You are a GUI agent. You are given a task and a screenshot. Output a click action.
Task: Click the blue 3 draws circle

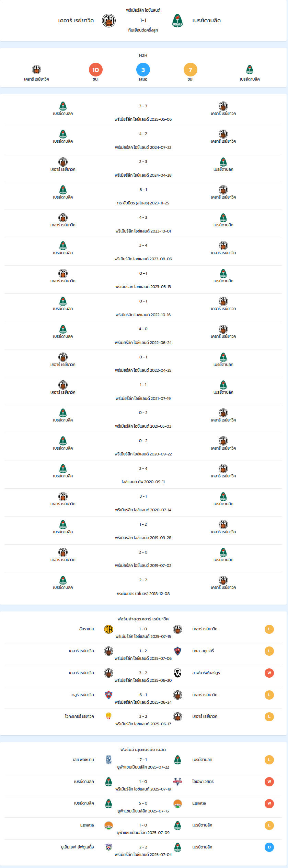[143, 70]
